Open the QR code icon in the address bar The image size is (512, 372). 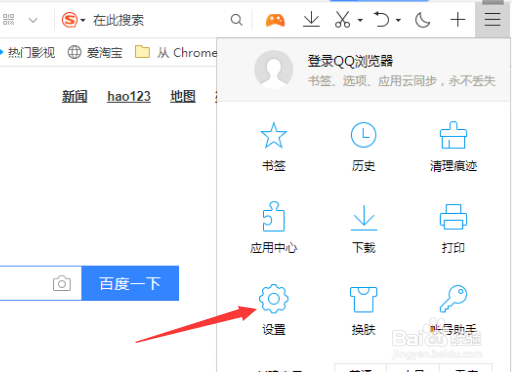pos(9,20)
